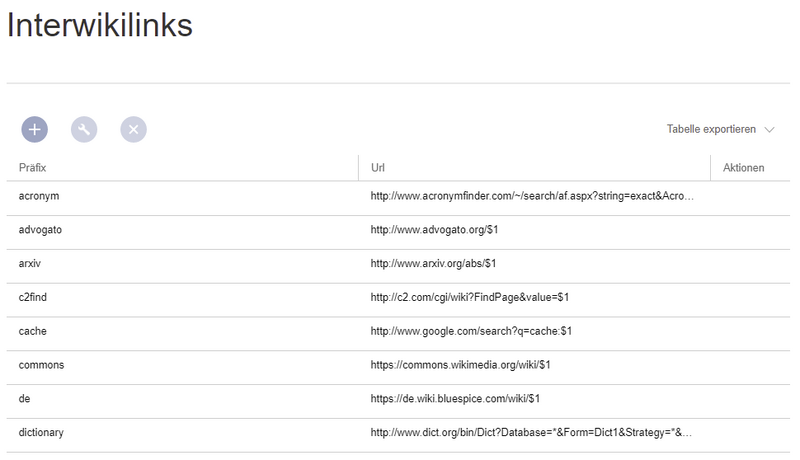This screenshot has height=460, width=800.
Task: Select the advogato prefix row
Action: click(41, 230)
